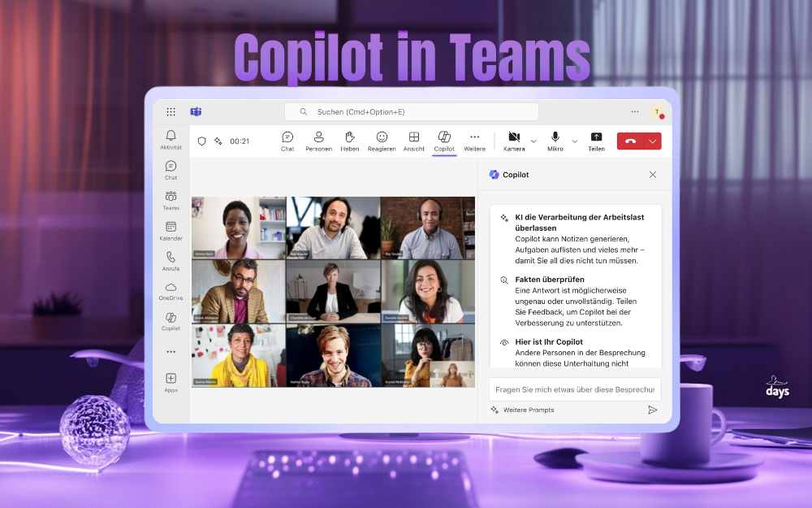This screenshot has height=508, width=812.
Task: Select the top-middle participant video tile
Action: point(333,228)
